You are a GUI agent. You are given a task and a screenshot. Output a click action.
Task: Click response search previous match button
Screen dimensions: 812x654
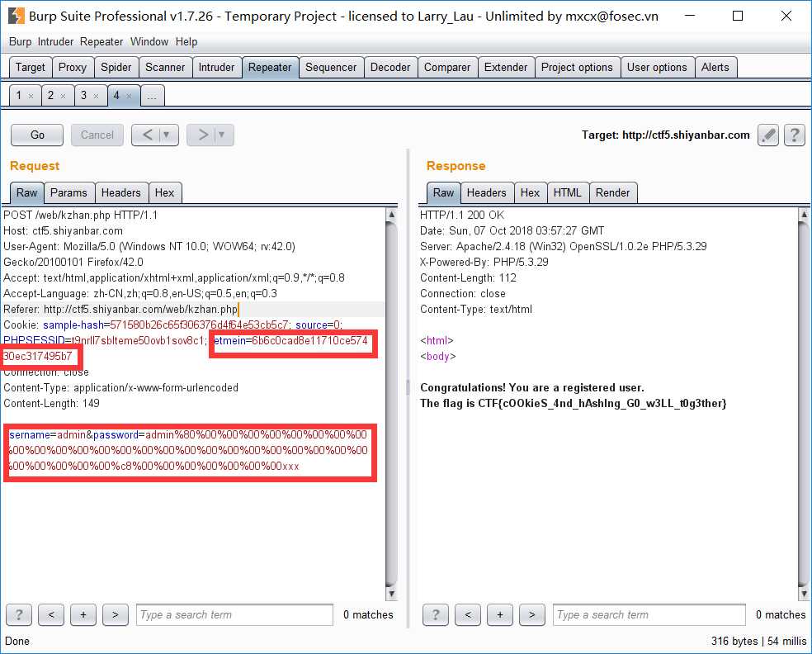[x=468, y=614]
